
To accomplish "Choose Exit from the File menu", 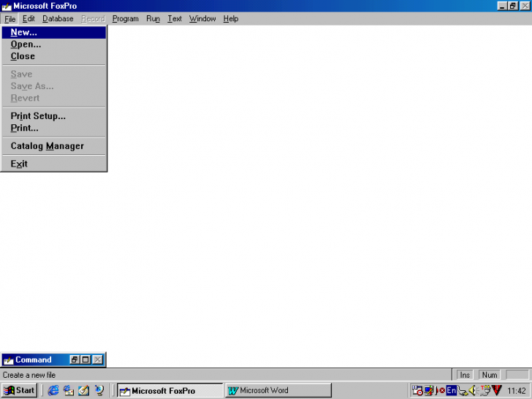I will (19, 164).
